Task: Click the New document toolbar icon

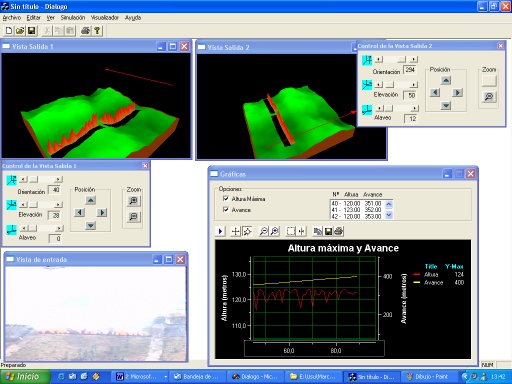Action: 9,31
